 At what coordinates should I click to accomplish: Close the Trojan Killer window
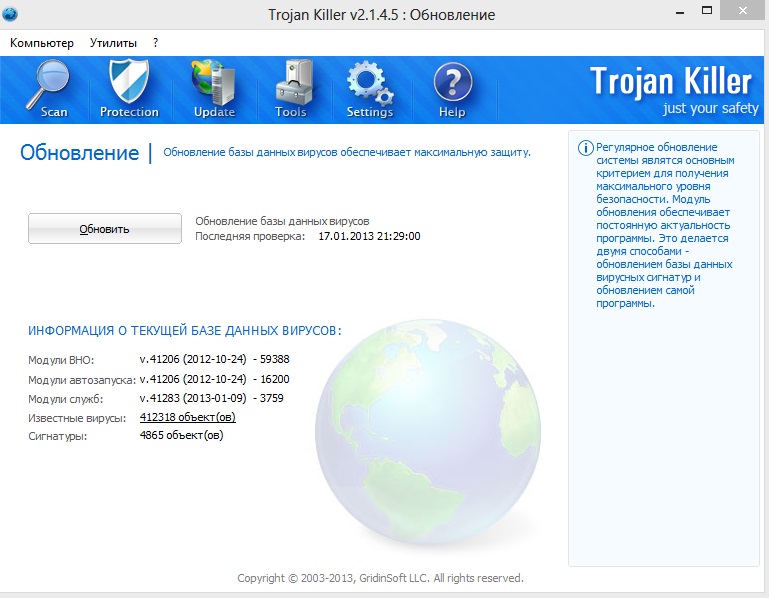[743, 10]
